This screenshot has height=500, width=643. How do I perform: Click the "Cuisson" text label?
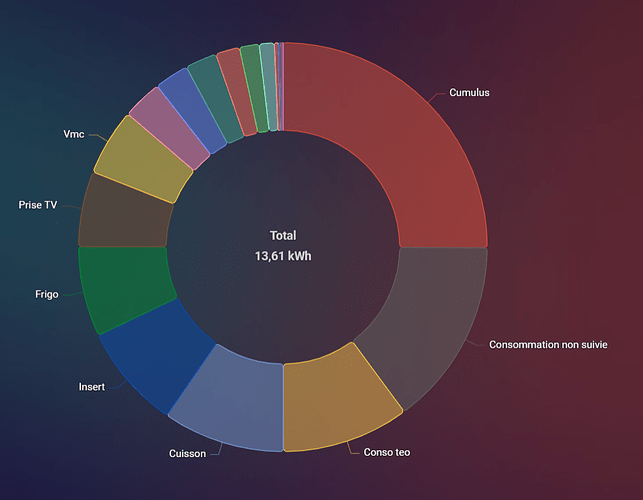(x=187, y=453)
